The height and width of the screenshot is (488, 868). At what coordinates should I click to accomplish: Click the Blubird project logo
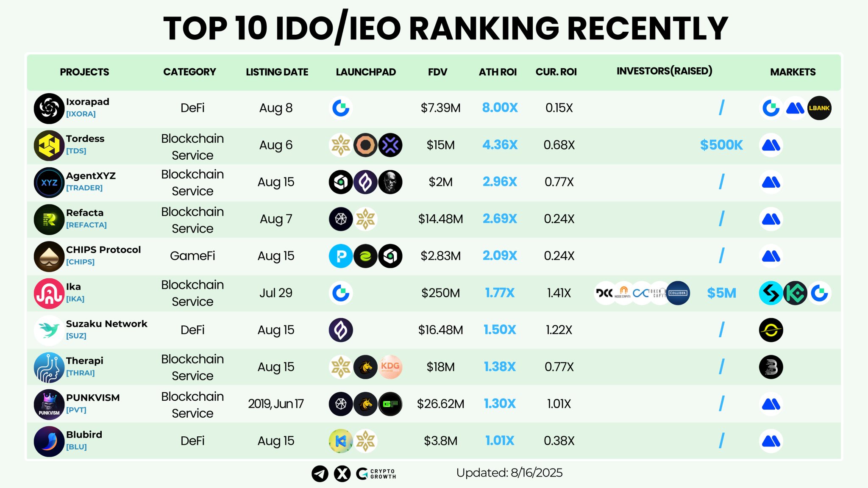[49, 441]
